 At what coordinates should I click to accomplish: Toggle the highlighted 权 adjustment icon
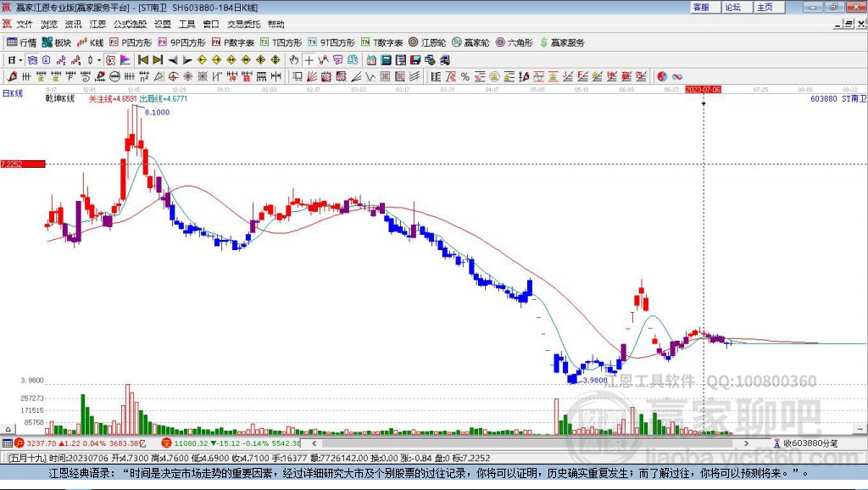(110, 60)
